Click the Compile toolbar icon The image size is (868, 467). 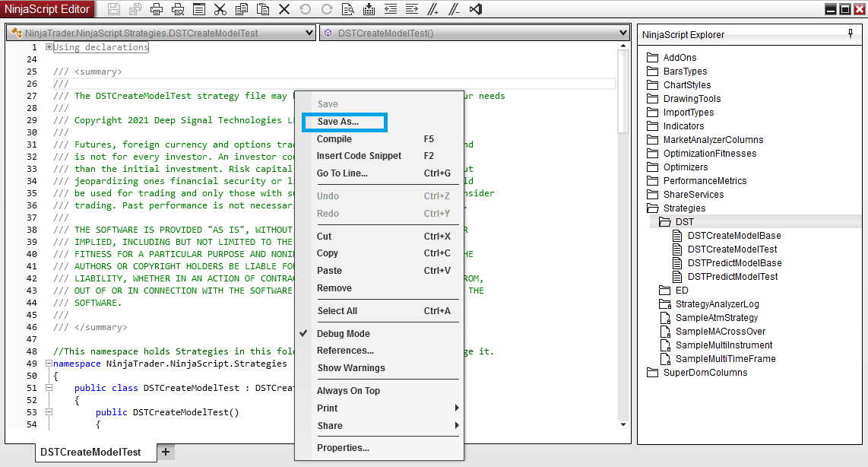point(369,9)
